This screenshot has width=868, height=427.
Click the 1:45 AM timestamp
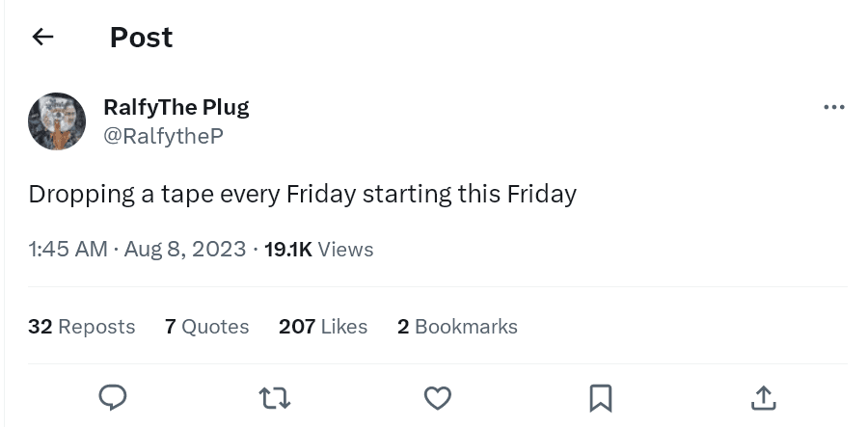pyautogui.click(x=68, y=249)
